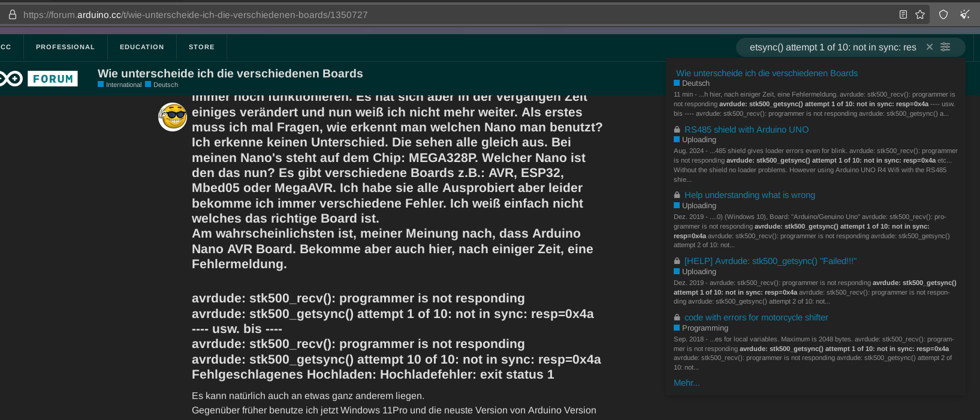The image size is (980, 420).
Task: Toggle reader view icon
Action: [903, 14]
